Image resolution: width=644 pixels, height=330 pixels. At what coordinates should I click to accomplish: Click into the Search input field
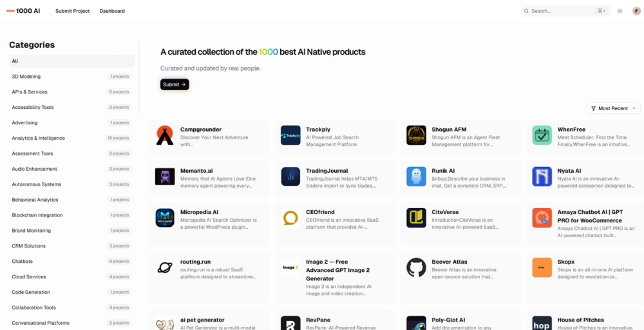click(x=565, y=11)
